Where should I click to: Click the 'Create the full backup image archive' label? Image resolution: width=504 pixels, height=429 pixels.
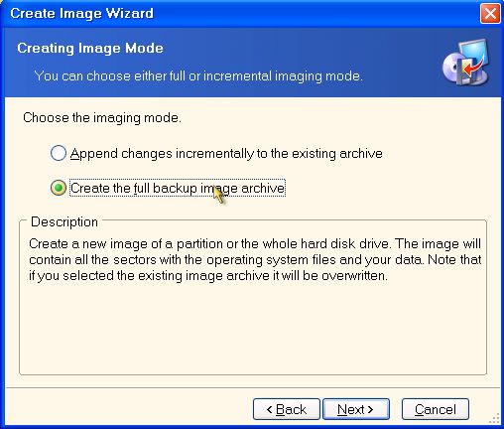pos(178,188)
